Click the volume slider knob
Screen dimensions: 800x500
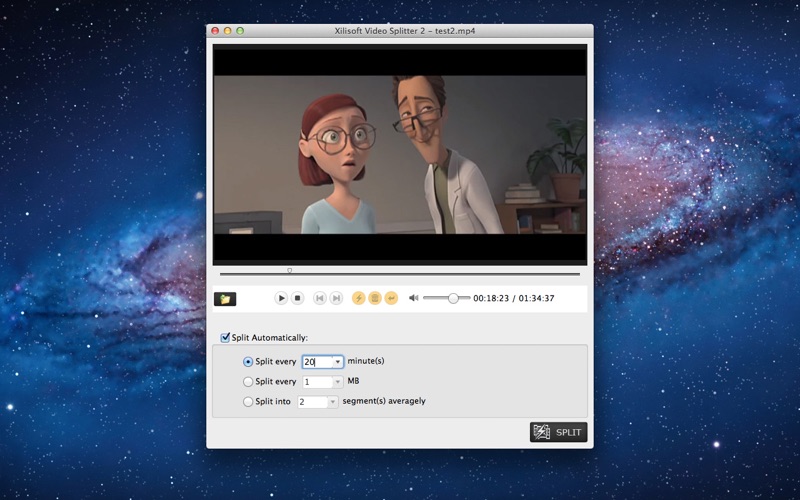(453, 298)
